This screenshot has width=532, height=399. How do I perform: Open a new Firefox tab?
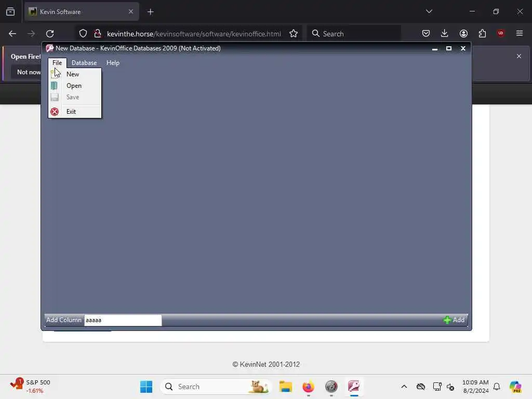tap(151, 12)
